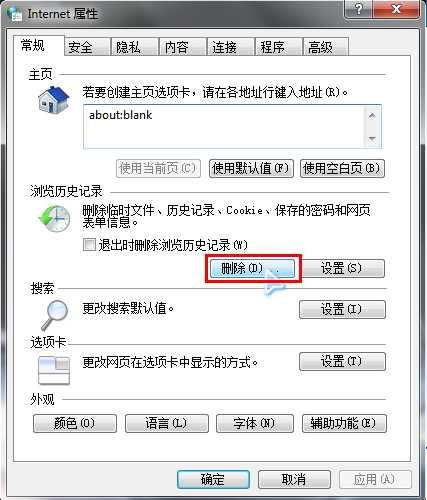This screenshot has height=500, width=427.
Task: Select the 高级 tab
Action: [320, 47]
